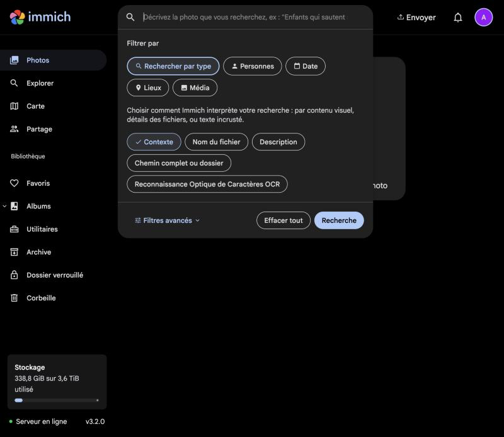This screenshot has height=437, width=504.
Task: Open Explorer in the sidebar
Action: [x=53, y=83]
